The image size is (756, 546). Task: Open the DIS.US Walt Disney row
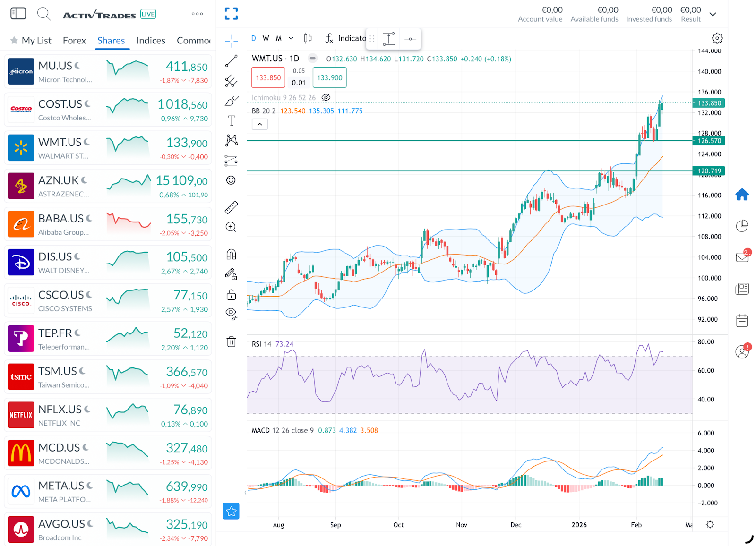pos(108,263)
